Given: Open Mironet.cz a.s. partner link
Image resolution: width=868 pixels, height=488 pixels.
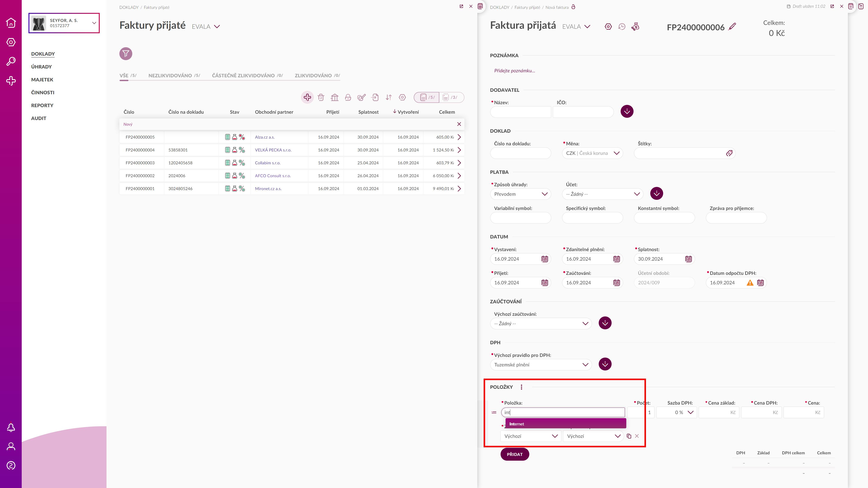Looking at the screenshot, I should point(268,189).
